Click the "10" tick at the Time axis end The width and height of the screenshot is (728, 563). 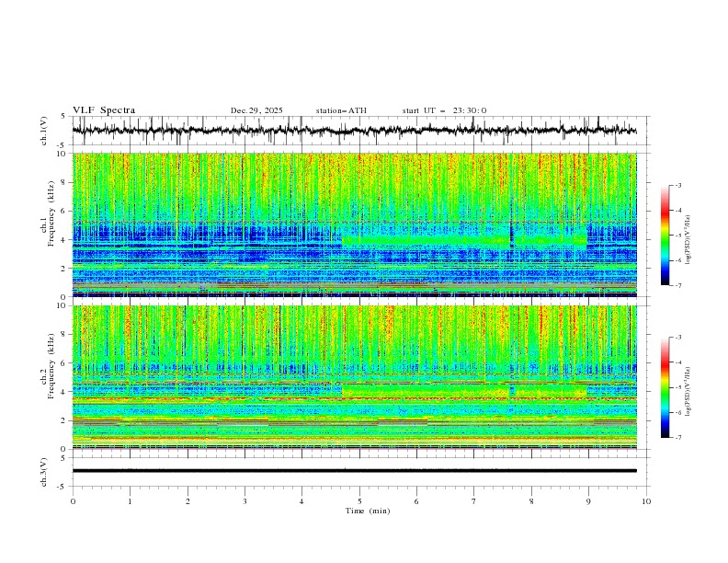[x=646, y=501]
